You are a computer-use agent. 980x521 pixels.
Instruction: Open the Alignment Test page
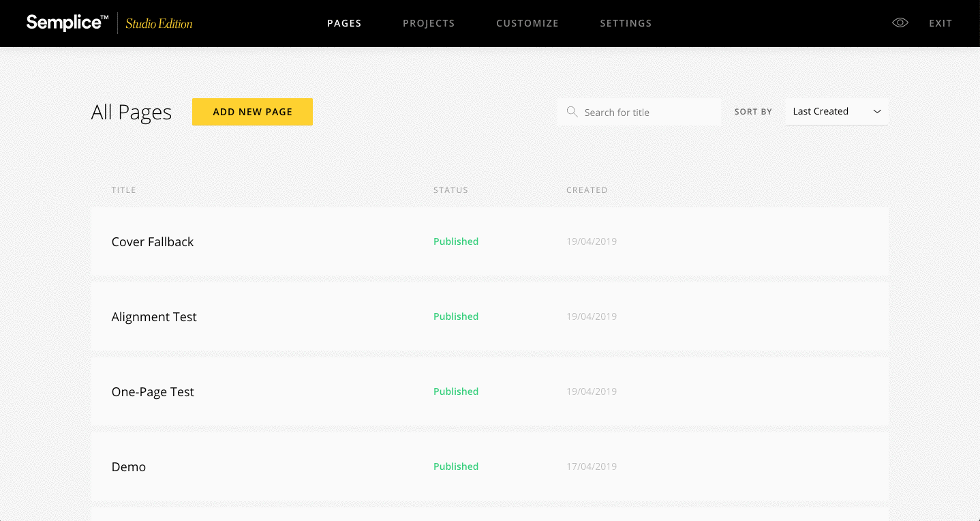pos(154,316)
